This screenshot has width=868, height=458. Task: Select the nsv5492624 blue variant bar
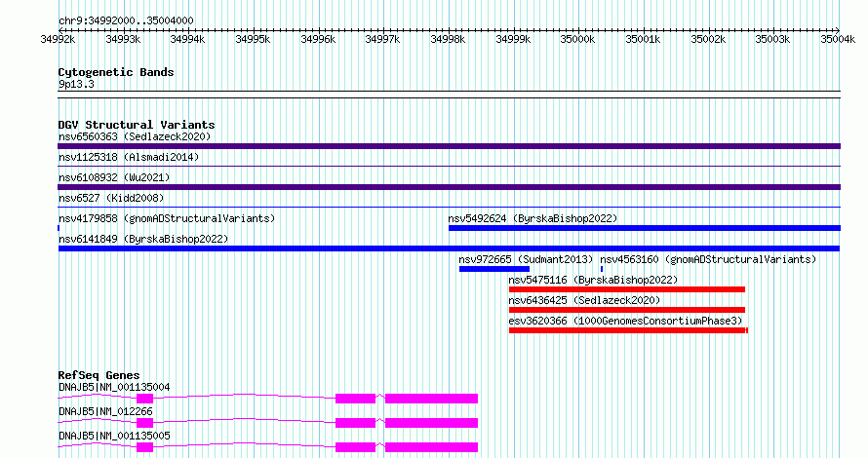[x=645, y=228]
